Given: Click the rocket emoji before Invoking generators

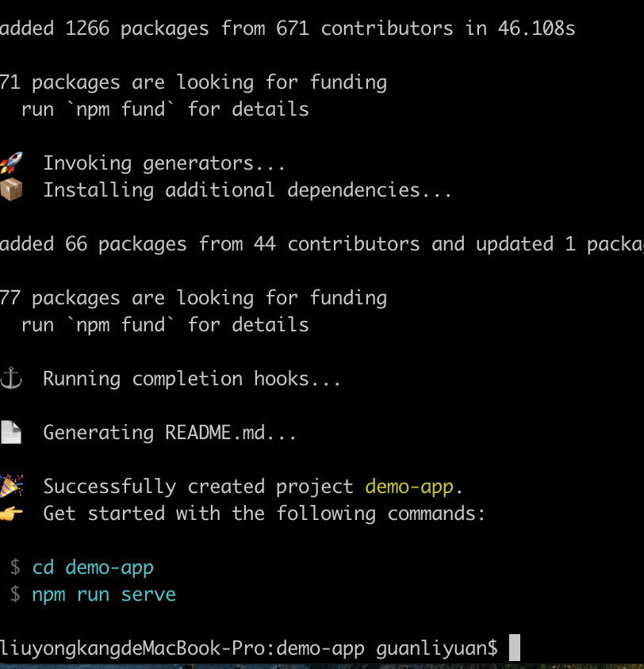Looking at the screenshot, I should pos(11,162).
